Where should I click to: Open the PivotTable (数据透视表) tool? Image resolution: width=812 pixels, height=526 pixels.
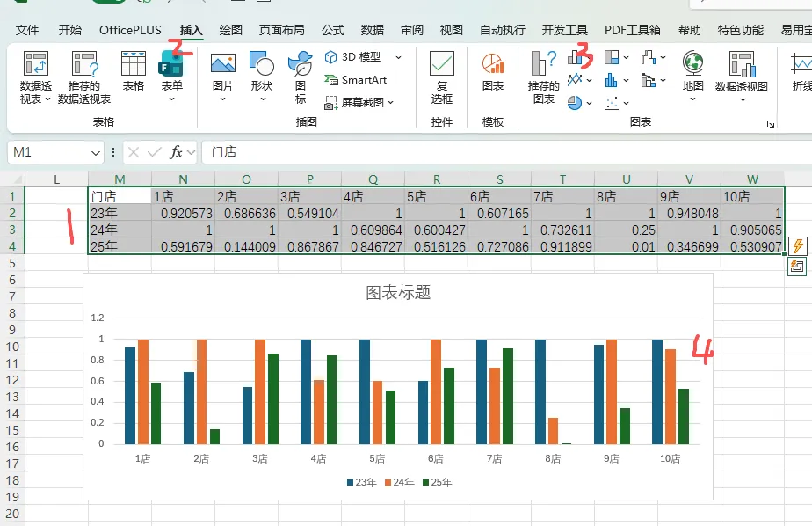36,77
